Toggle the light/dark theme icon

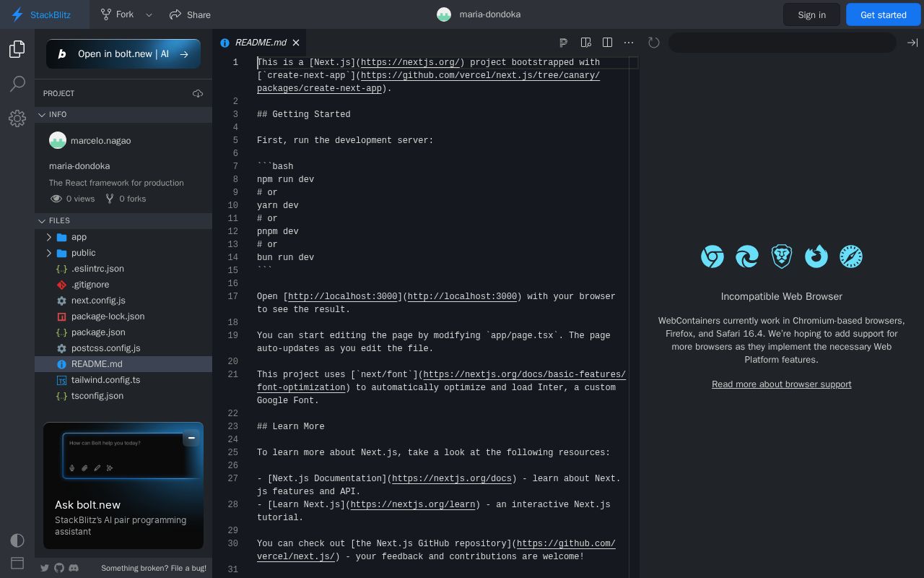tap(17, 540)
